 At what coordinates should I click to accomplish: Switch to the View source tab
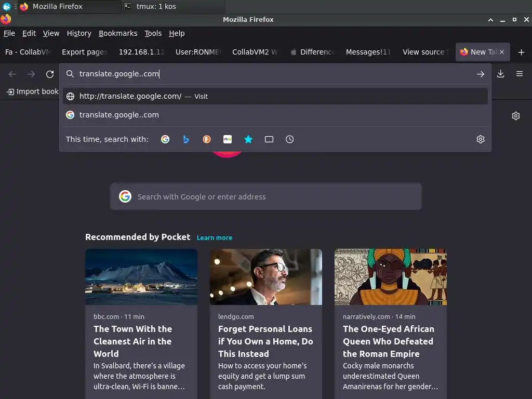click(425, 52)
